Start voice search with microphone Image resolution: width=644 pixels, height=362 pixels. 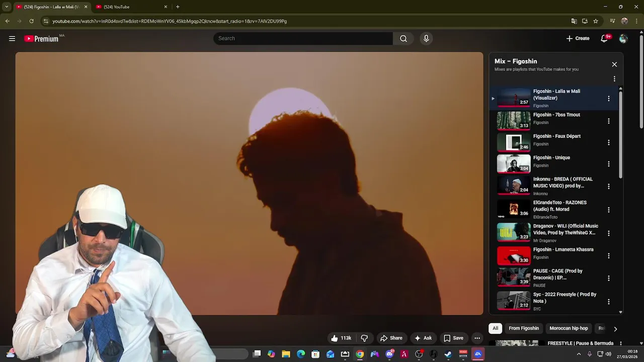tap(426, 39)
